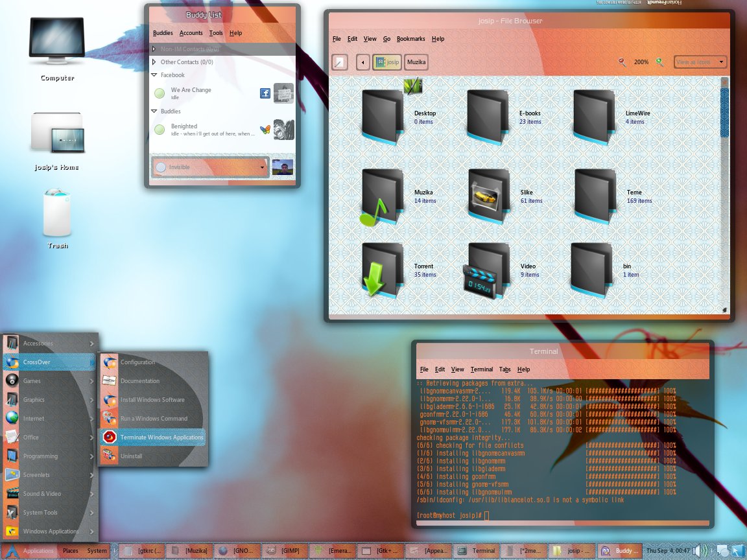Select the Desktop folder icon
Screen dimensions: 747x560
[x=383, y=117]
